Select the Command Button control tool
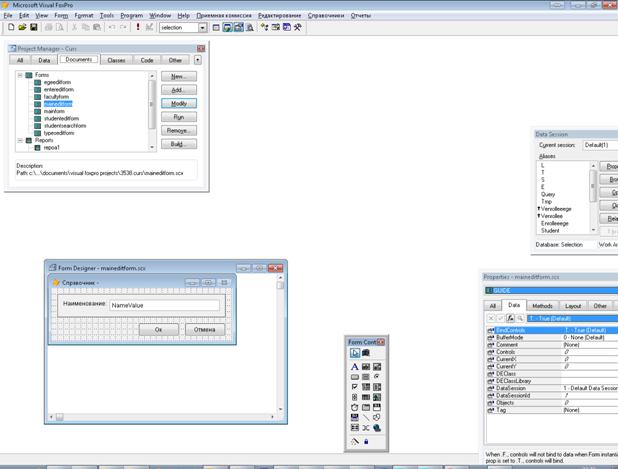The image size is (618, 469). [355, 377]
